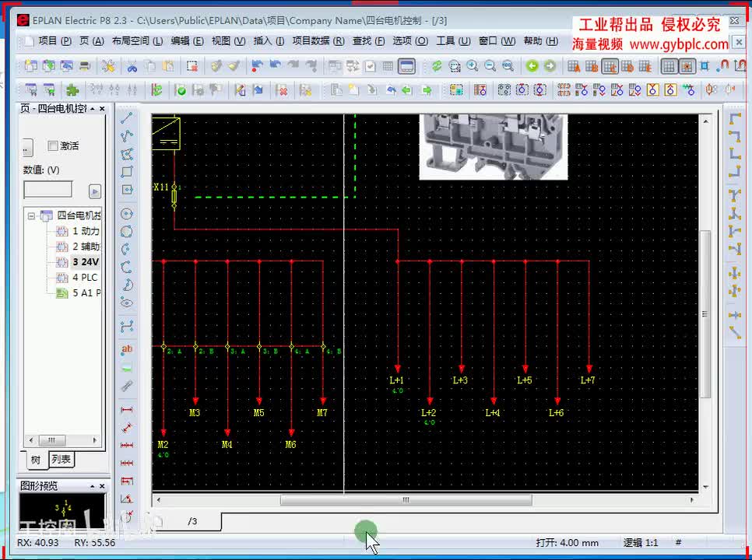Insert top-right angle connection symbol
Image resolution: width=752 pixels, height=560 pixels.
(x=735, y=136)
